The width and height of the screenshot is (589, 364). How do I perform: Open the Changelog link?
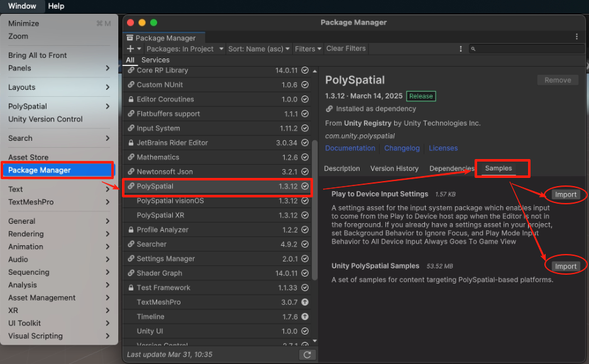tap(402, 148)
